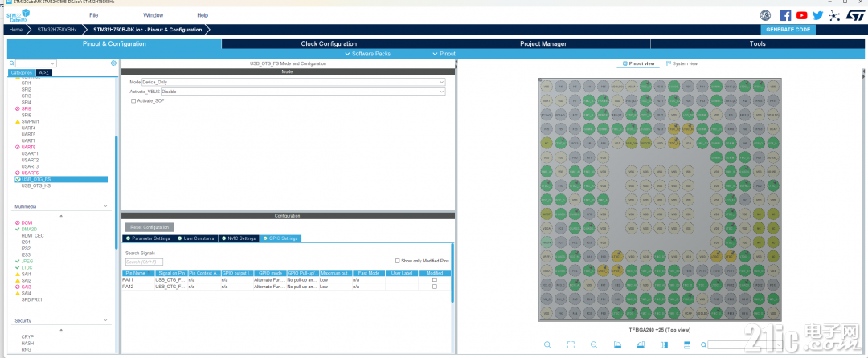The image size is (868, 358).
Task: Click the Pinout view chip icon
Action: 625,63
